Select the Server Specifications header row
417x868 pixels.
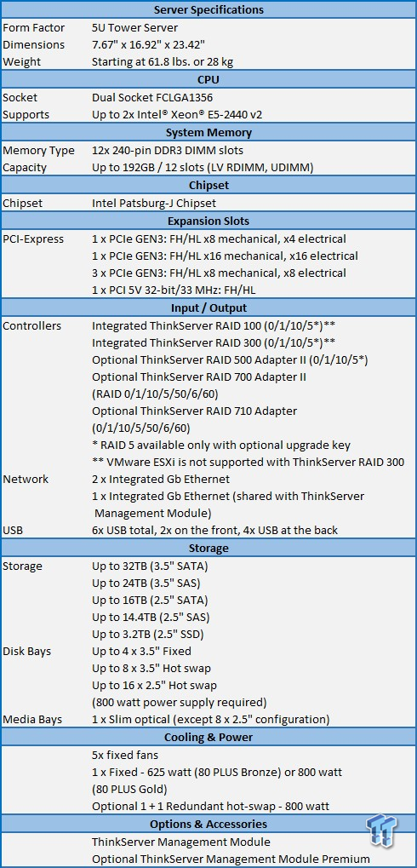pos(208,9)
